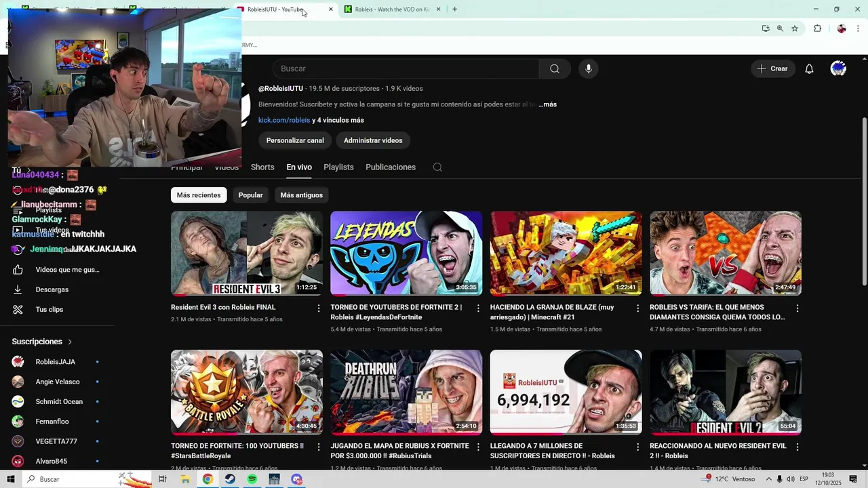
Task: Open Chrome three-dot menu
Action: pos(859,28)
